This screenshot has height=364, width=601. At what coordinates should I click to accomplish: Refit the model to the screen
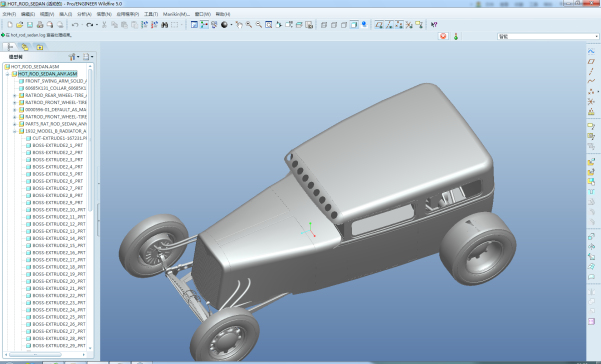(x=269, y=25)
